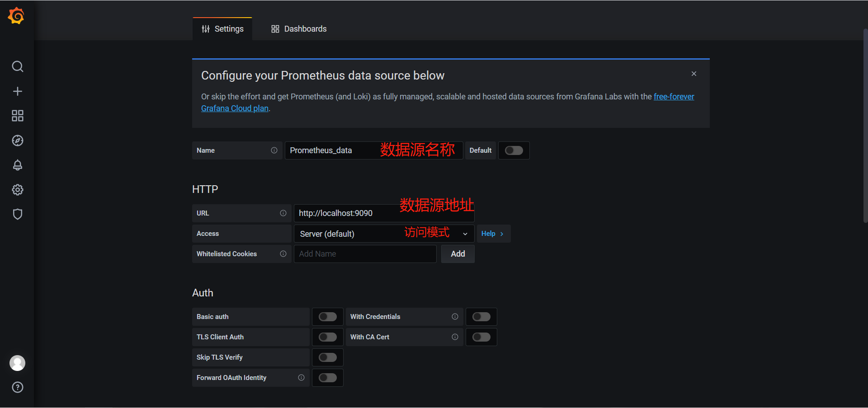The height and width of the screenshot is (408, 868).
Task: Click the Create plus icon
Action: pos(17,91)
